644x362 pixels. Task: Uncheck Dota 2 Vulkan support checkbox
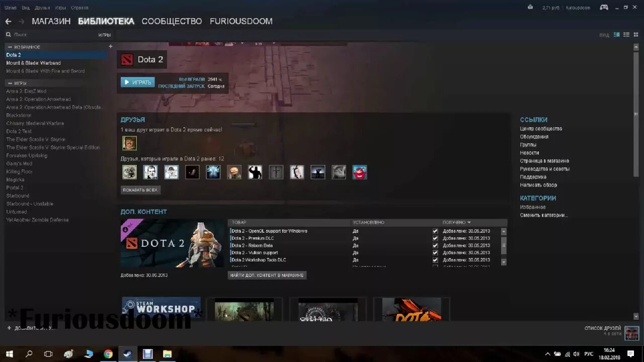tap(435, 252)
